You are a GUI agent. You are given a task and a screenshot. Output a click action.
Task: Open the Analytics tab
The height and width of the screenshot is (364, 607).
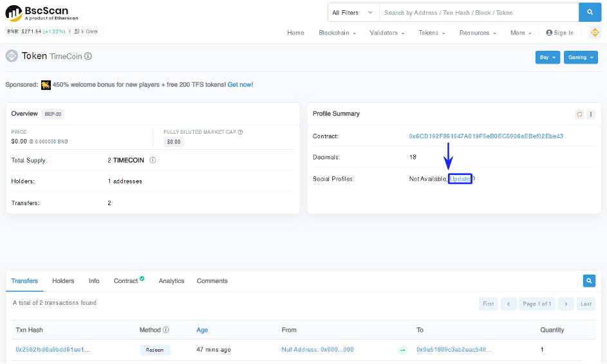(171, 281)
